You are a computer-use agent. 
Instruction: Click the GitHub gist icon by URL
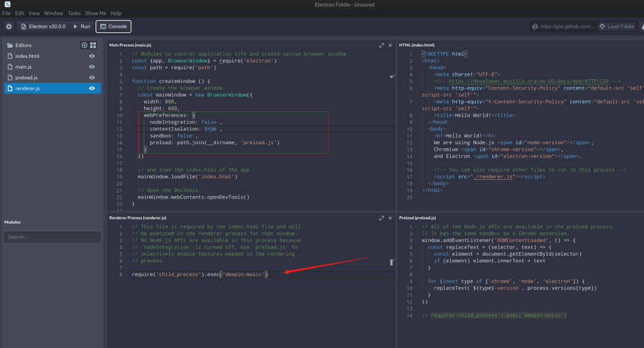(535, 26)
